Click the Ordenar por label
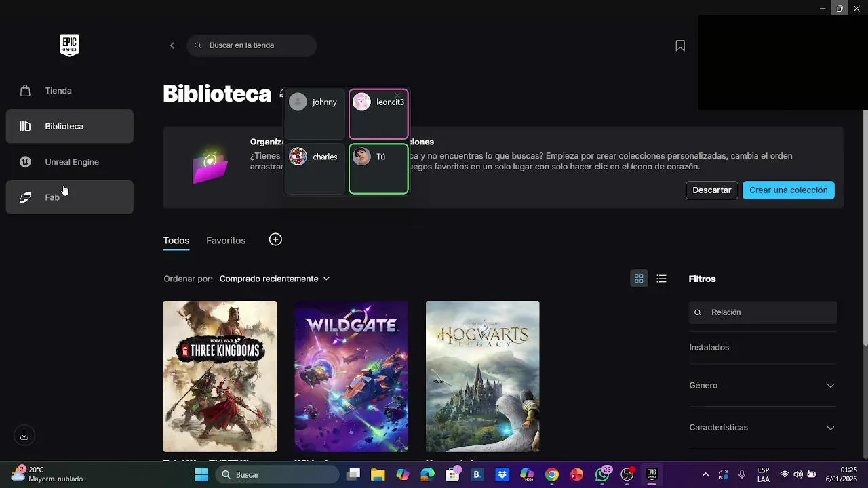868x488 pixels. (188, 279)
